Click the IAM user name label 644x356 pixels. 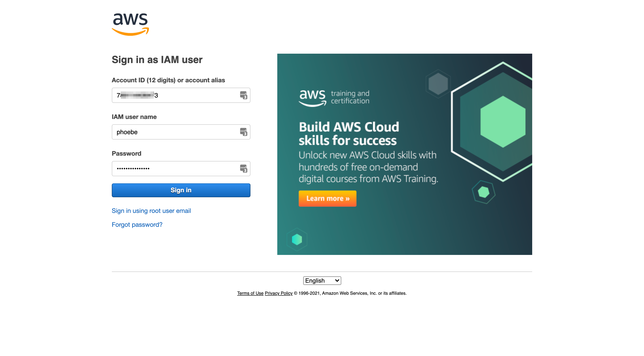tap(134, 117)
